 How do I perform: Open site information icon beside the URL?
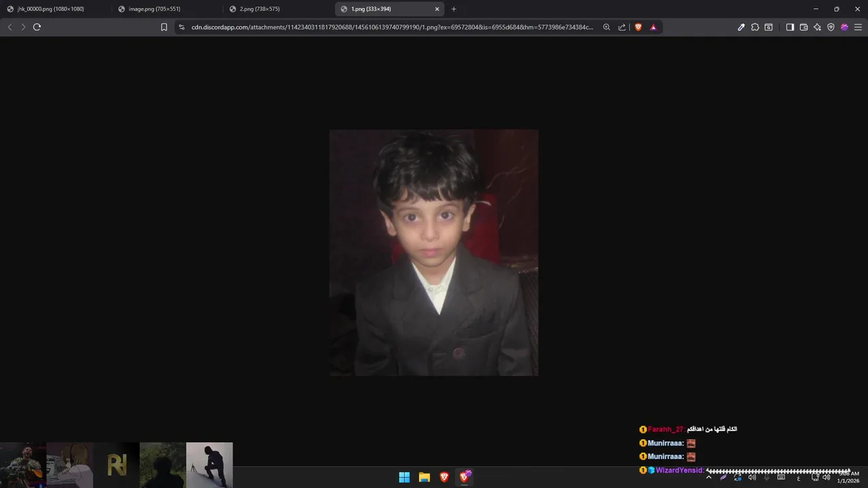coord(182,27)
